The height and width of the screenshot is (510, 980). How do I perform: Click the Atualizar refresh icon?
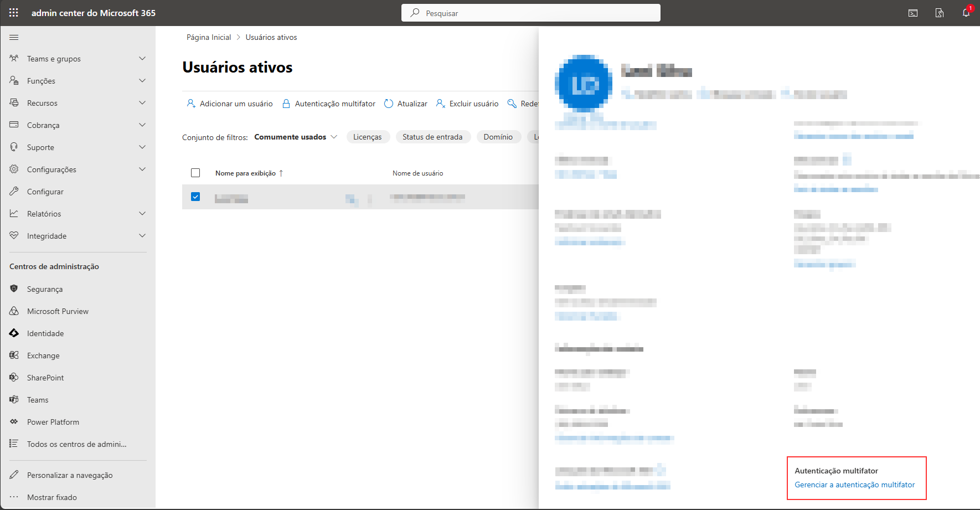(x=389, y=104)
